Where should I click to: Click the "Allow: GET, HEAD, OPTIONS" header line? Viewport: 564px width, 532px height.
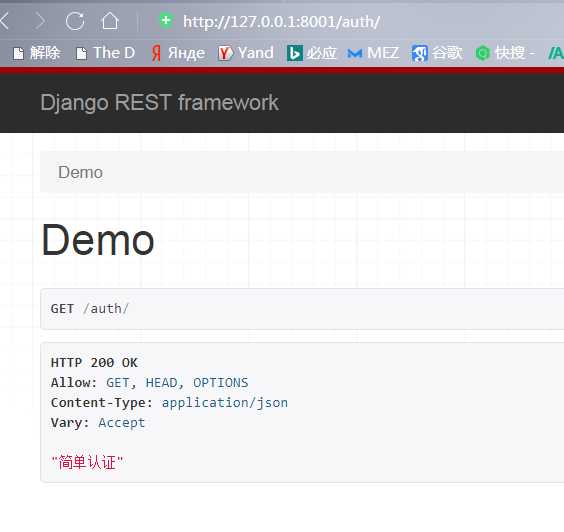click(149, 383)
